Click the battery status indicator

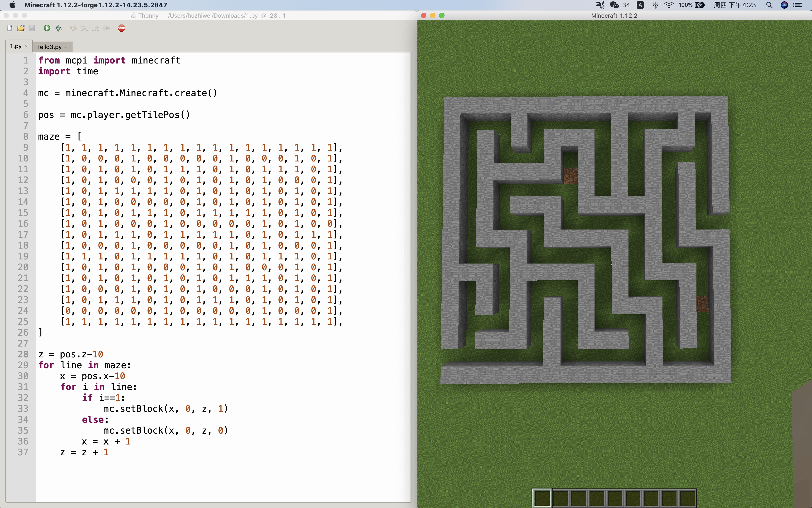(692, 5)
